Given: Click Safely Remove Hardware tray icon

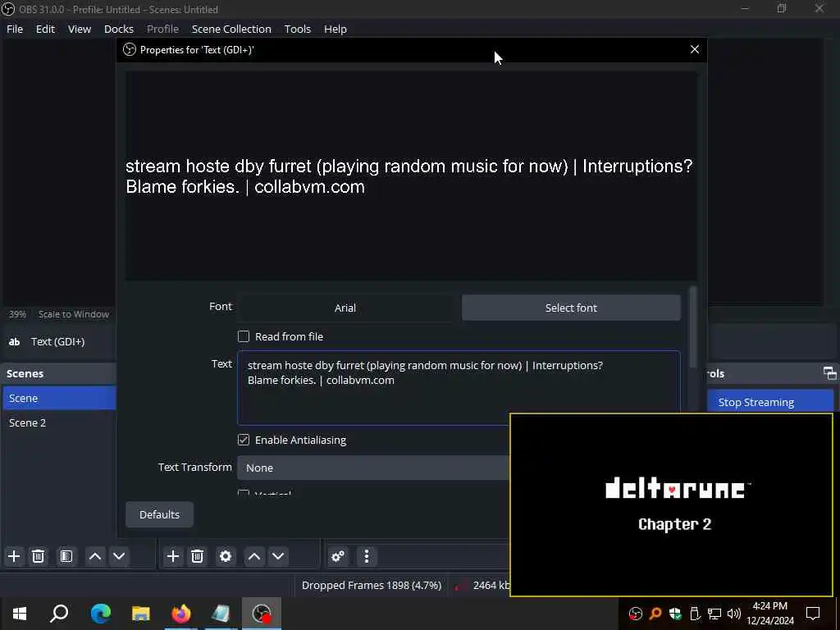Looking at the screenshot, I should point(695,614).
